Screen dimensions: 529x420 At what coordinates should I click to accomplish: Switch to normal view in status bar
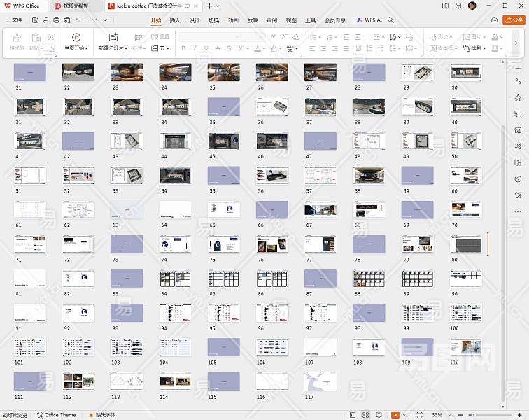(x=353, y=415)
